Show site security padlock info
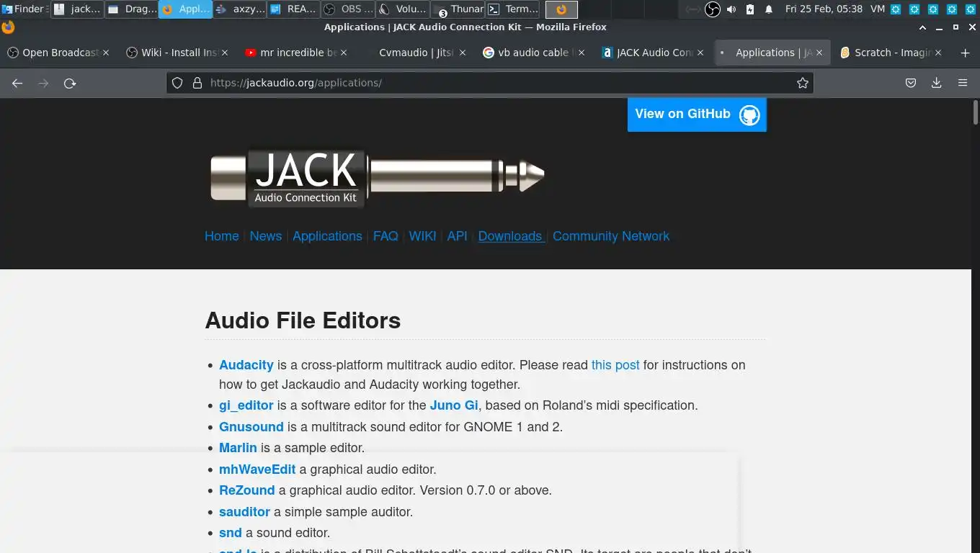The width and height of the screenshot is (980, 553). pos(197,83)
